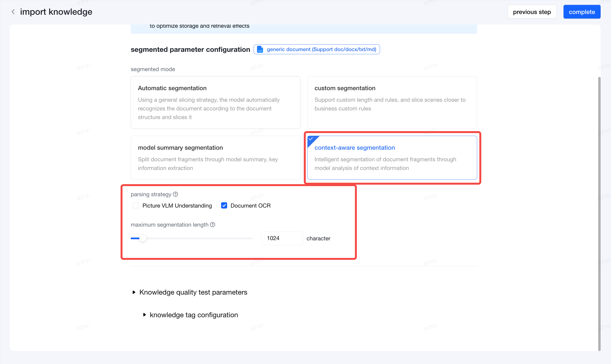This screenshot has height=364, width=611.
Task: Click the help icon next to parsing strategy
Action: 175,194
